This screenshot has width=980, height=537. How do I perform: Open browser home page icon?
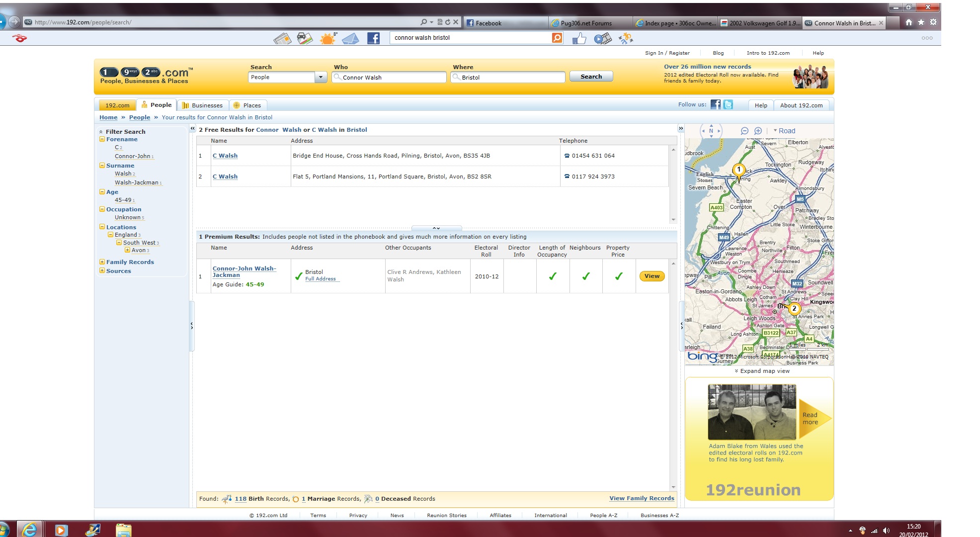tap(909, 22)
